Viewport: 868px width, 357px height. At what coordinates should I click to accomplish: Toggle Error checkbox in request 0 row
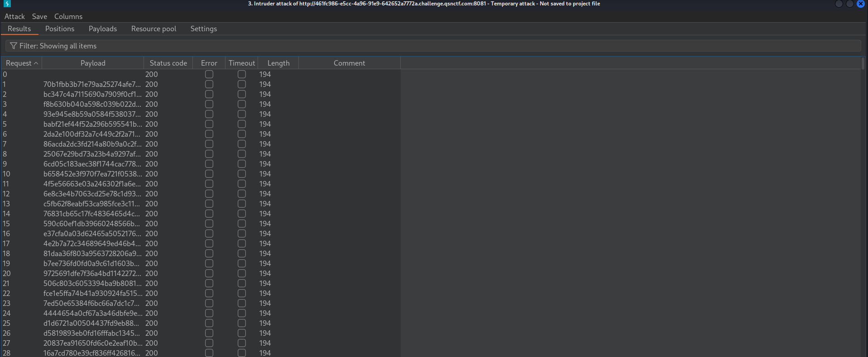[209, 74]
